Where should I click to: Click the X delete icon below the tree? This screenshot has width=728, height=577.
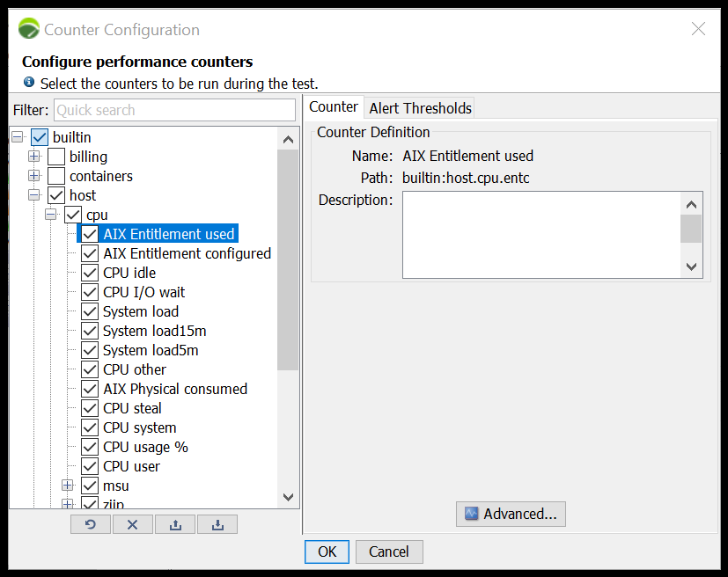(x=133, y=524)
